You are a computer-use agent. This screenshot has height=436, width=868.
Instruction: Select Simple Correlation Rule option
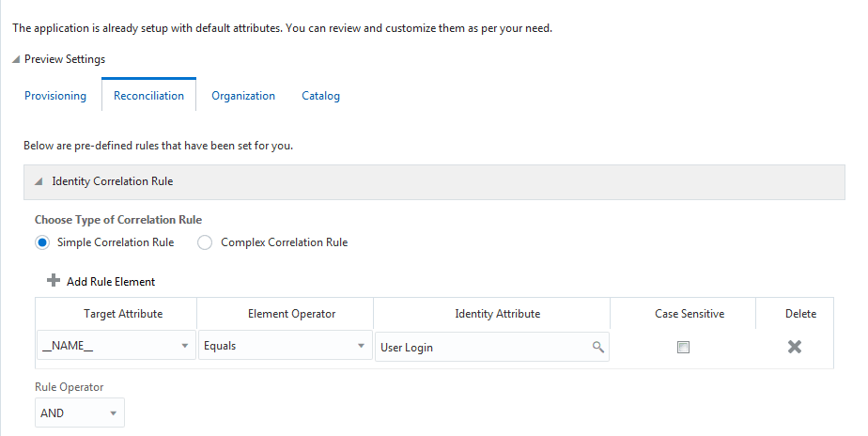42,242
